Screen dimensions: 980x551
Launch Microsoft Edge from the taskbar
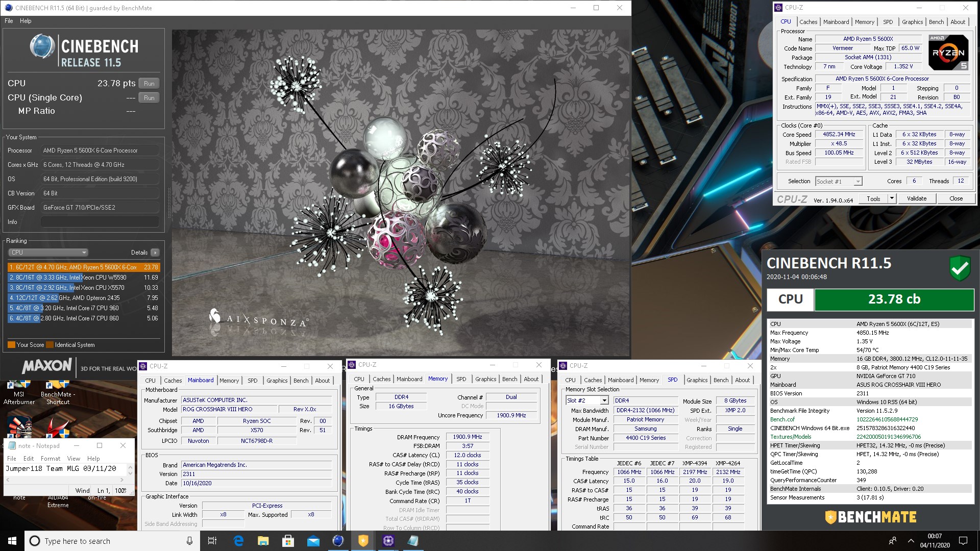coord(238,541)
